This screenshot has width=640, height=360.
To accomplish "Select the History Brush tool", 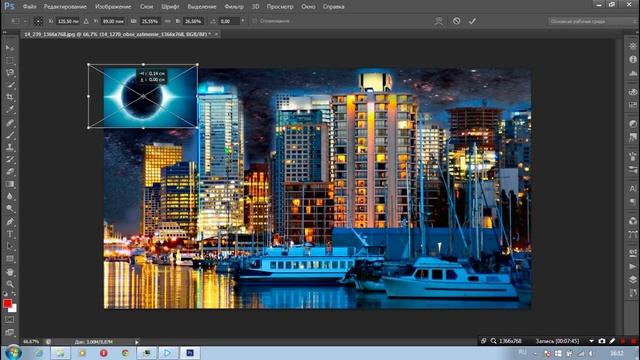I will (10, 159).
